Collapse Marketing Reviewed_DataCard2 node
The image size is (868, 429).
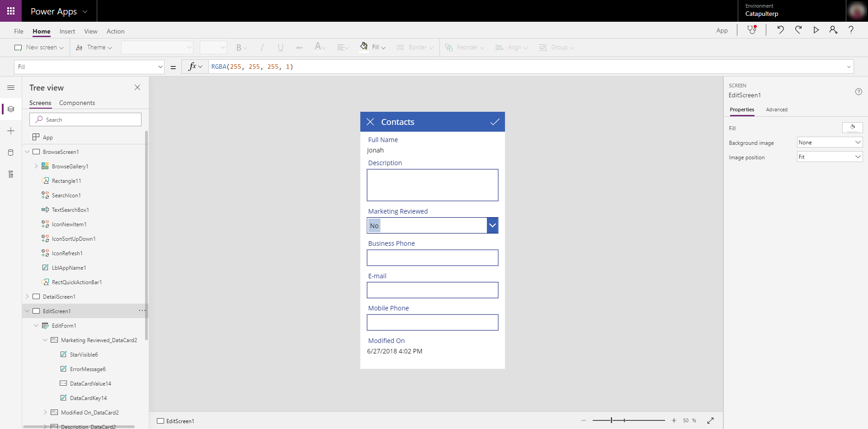coord(45,340)
